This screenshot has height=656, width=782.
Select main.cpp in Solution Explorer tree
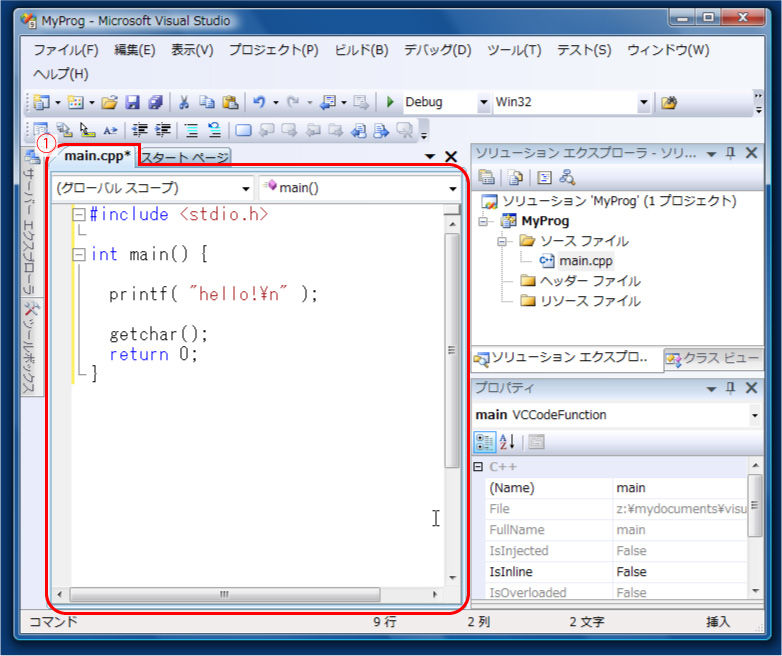[x=584, y=260]
